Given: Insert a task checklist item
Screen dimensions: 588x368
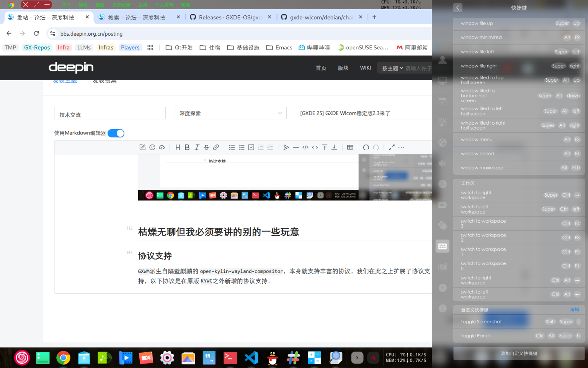Looking at the screenshot, I should [251, 147].
